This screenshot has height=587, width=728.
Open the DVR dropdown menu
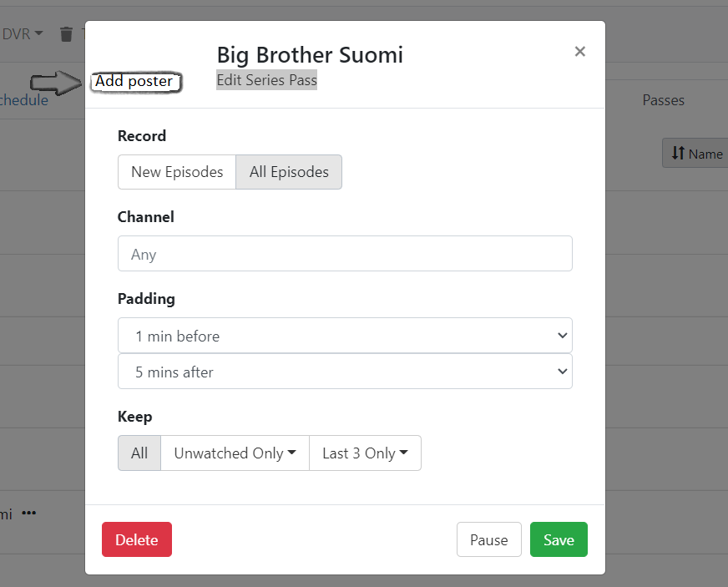pyautogui.click(x=23, y=34)
